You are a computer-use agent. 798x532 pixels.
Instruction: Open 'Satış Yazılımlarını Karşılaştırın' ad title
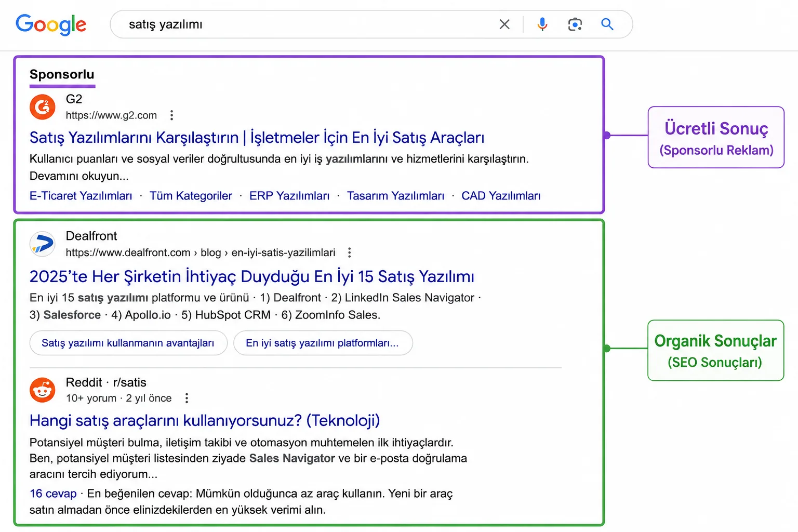[257, 138]
